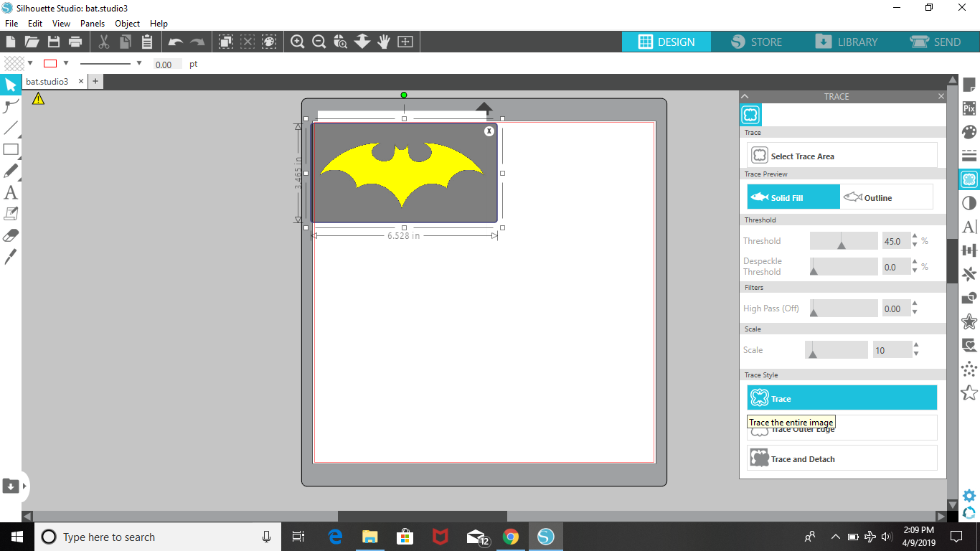Select the Line drawing tool
Image resolution: width=980 pixels, height=551 pixels.
(x=11, y=128)
